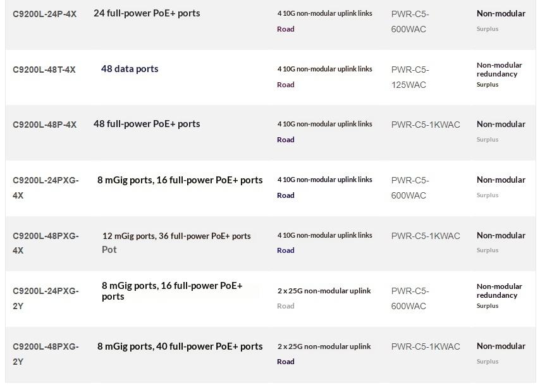Image resolution: width=540 pixels, height=392 pixels.
Task: Select the C9200L-24PXG-4X model name
Action: pos(46,188)
